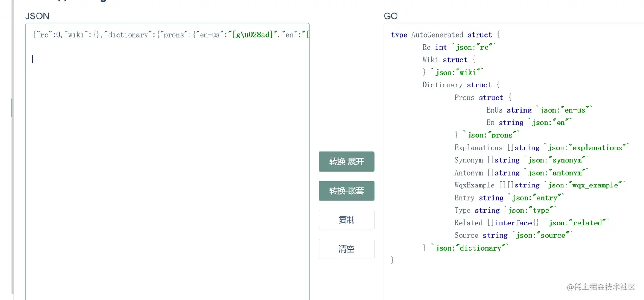This screenshot has height=300, width=644.
Task: Click the 'Related []interface{}' field line
Action: 532,223
